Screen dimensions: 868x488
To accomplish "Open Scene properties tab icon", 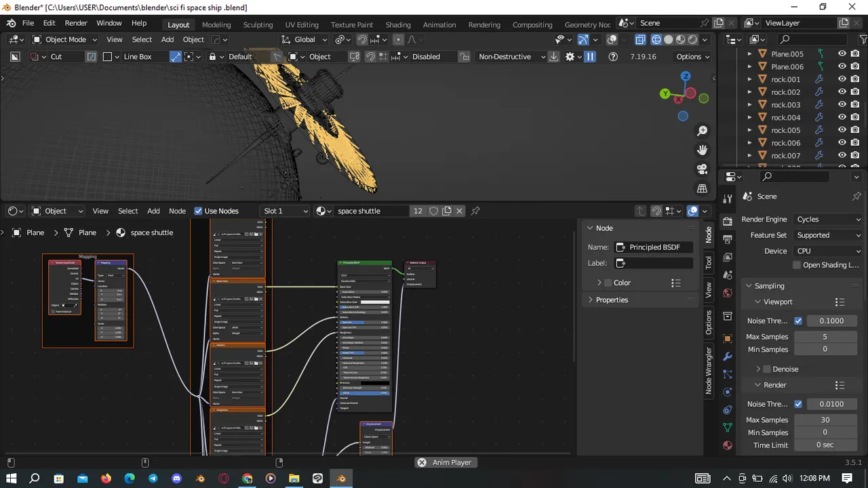I will 728,275.
